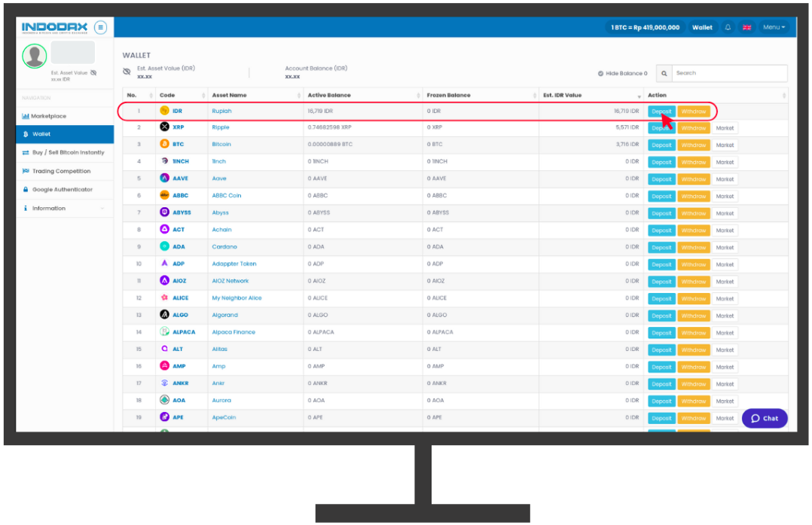
Task: Open the Cardano asset link
Action: [224, 247]
